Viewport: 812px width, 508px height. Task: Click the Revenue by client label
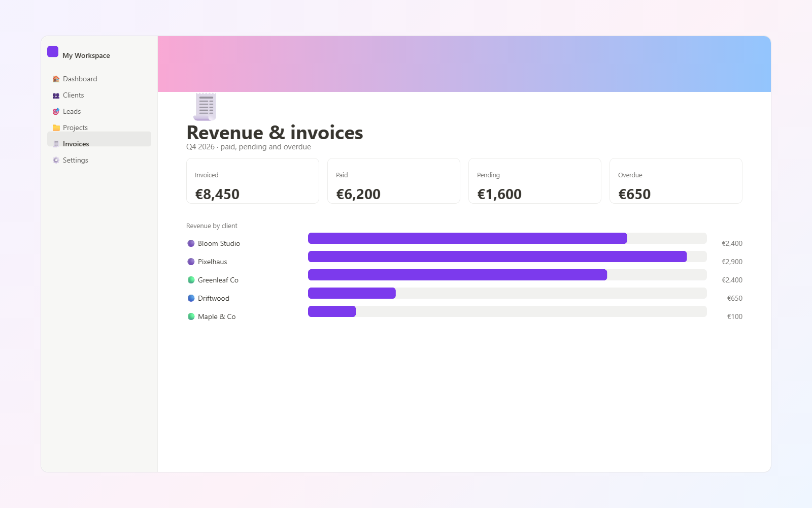[212, 226]
